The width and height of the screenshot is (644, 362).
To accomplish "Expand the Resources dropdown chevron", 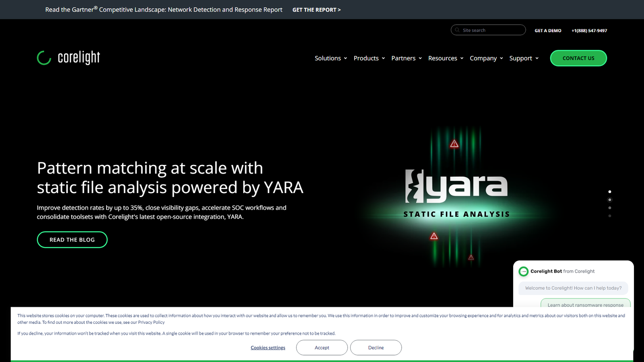I will pyautogui.click(x=462, y=58).
